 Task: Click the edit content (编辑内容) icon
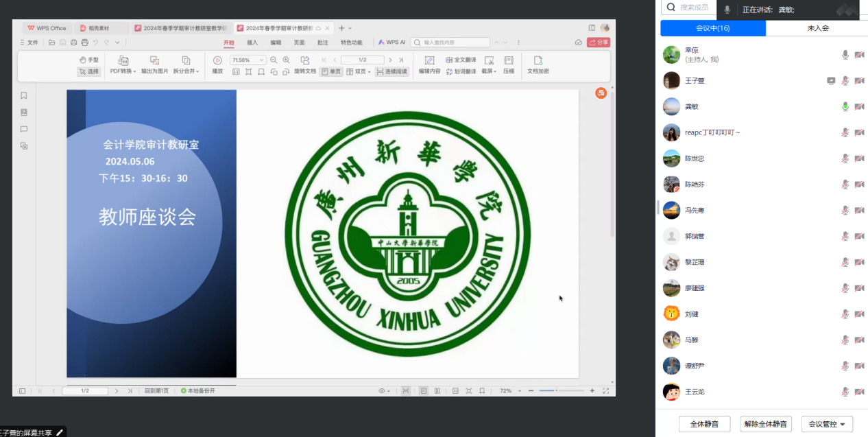(x=429, y=60)
